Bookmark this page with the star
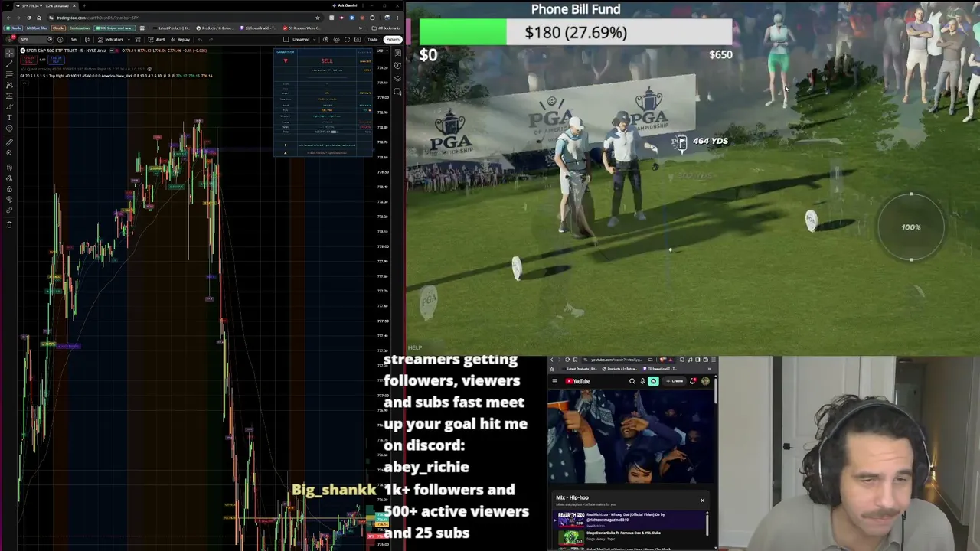The height and width of the screenshot is (551, 980). tap(317, 18)
